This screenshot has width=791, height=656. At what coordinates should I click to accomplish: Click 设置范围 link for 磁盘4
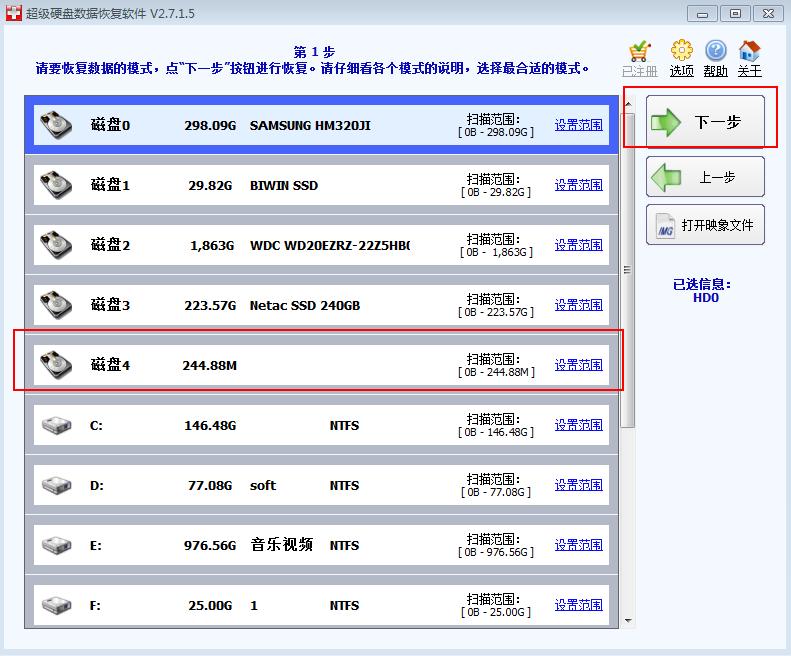pos(579,365)
